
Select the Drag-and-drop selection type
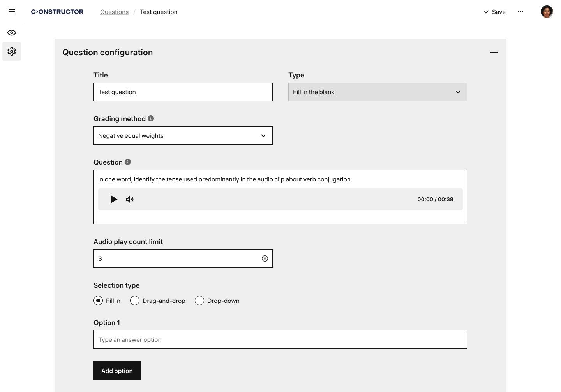[x=135, y=301]
